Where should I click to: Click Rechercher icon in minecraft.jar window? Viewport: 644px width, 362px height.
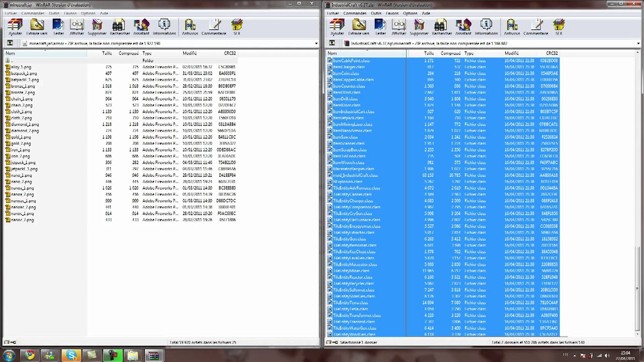(120, 27)
